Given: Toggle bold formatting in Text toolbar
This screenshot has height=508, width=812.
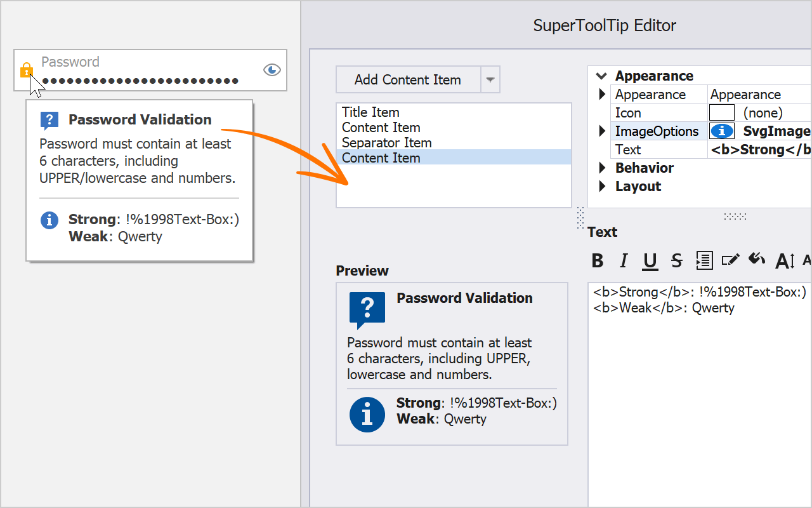Looking at the screenshot, I should click(598, 260).
